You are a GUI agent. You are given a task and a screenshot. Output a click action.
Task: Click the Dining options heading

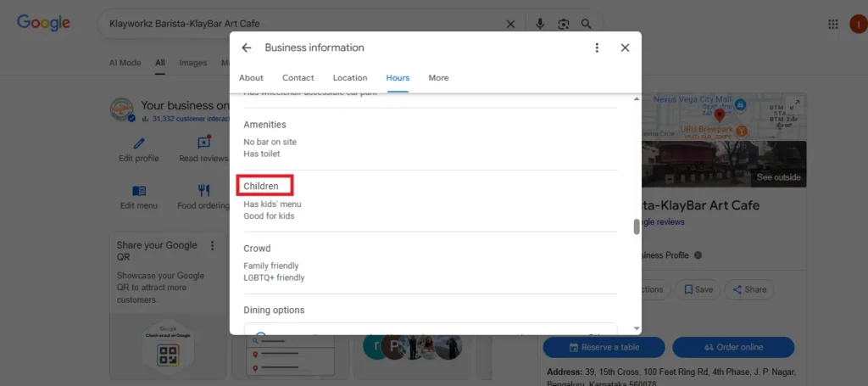274,310
